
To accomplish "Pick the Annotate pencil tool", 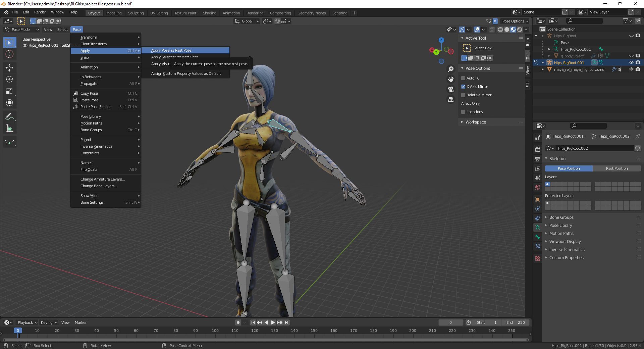I will point(9,117).
